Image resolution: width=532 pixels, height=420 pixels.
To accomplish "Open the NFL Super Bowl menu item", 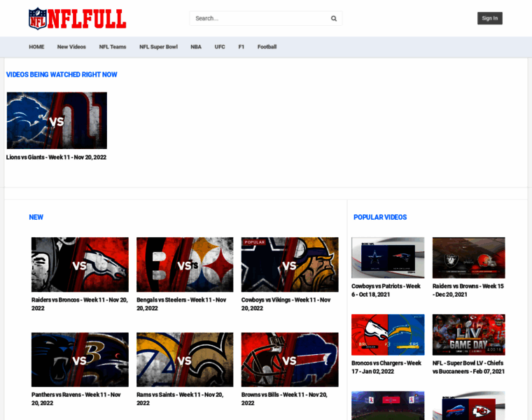I will (x=158, y=47).
